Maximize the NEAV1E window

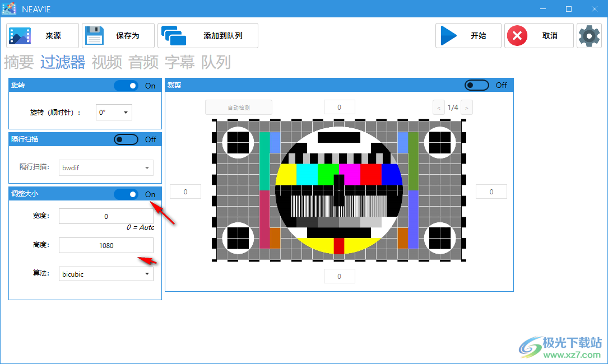(x=569, y=9)
